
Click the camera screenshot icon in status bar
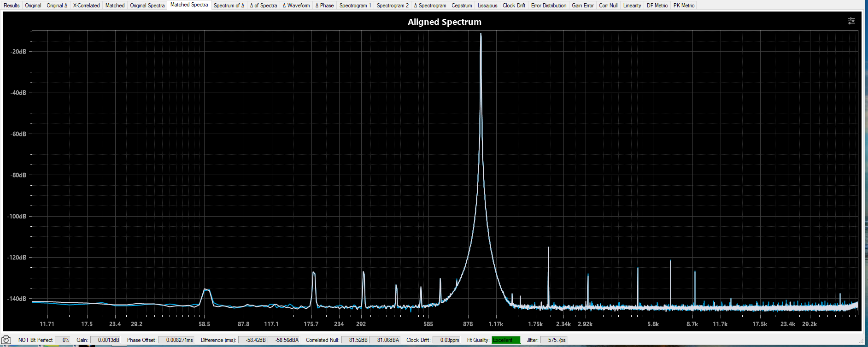(6, 340)
